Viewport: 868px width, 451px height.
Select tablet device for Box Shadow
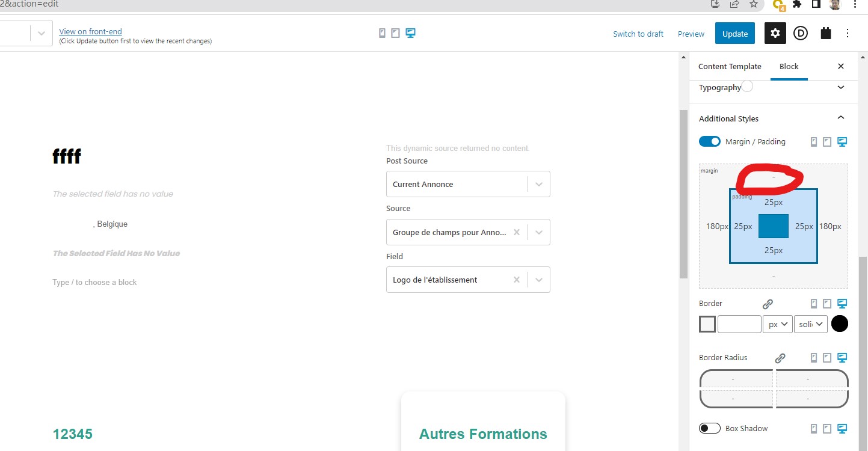point(827,429)
